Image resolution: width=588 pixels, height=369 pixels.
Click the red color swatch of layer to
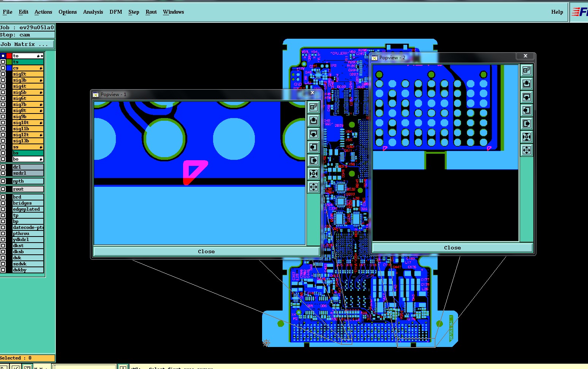9,56
